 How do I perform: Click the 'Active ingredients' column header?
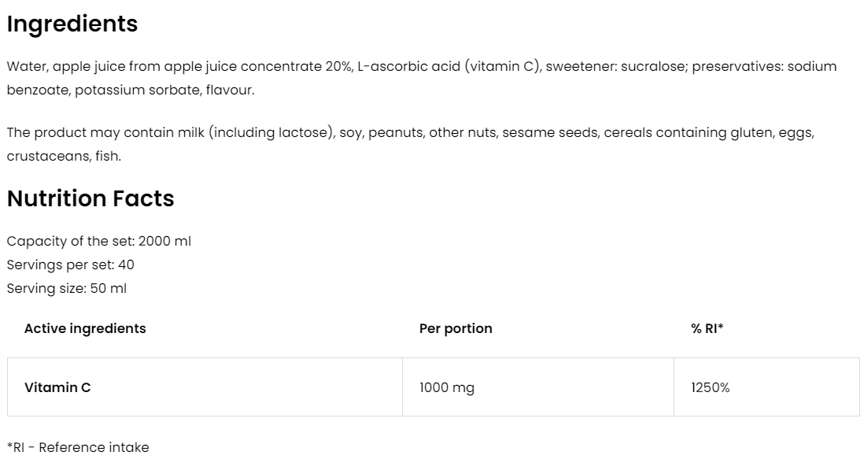click(x=85, y=328)
